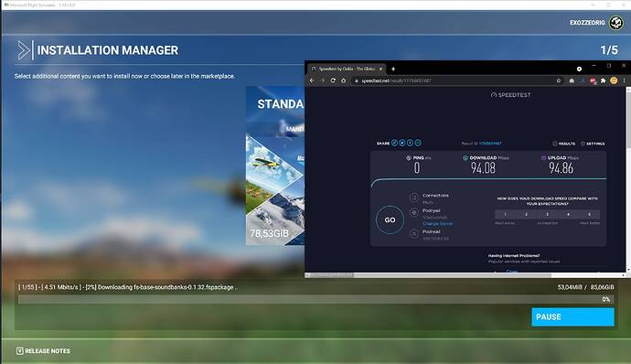Open Speedtest Results
The height and width of the screenshot is (364, 631).
pyautogui.click(x=563, y=144)
